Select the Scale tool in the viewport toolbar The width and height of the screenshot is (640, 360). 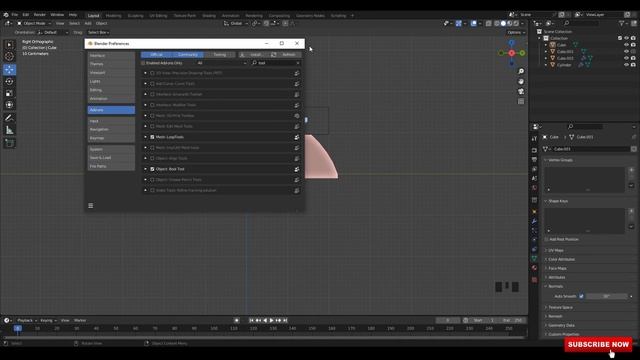pyautogui.click(x=9, y=93)
